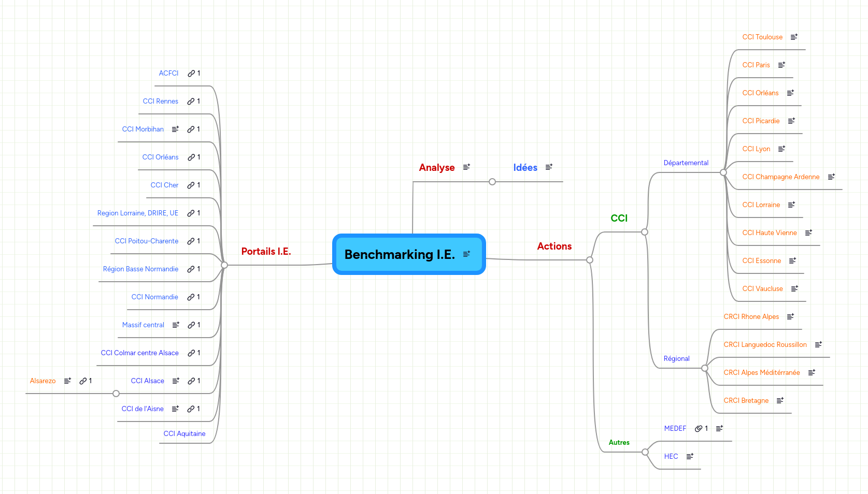
Task: Collapse the Autres branch connector circle
Action: point(644,452)
